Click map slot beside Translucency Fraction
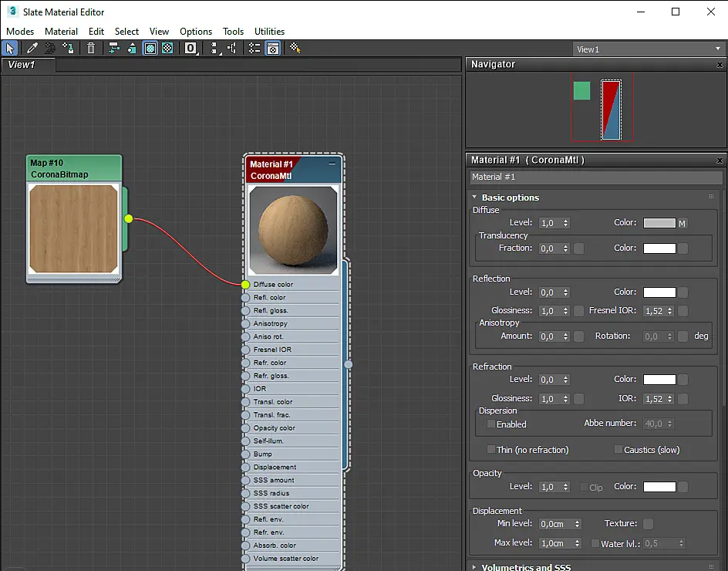728x571 pixels. pos(579,248)
